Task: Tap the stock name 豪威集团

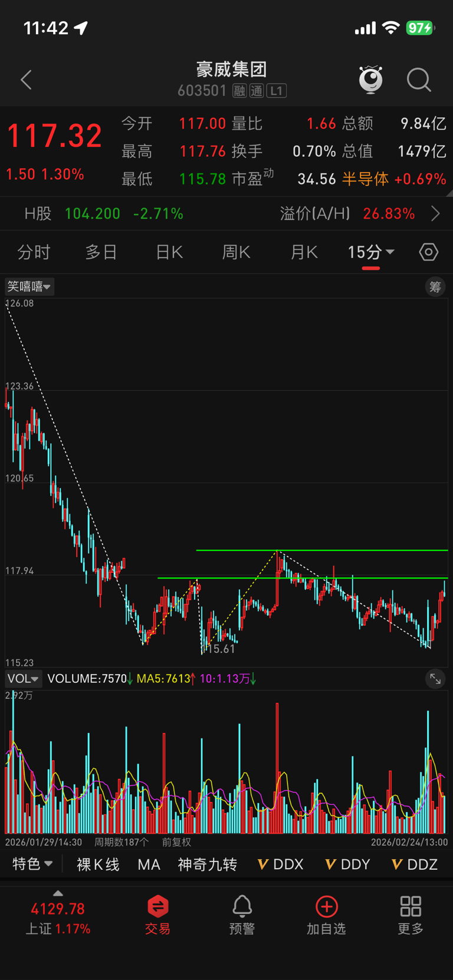Action: click(232, 70)
